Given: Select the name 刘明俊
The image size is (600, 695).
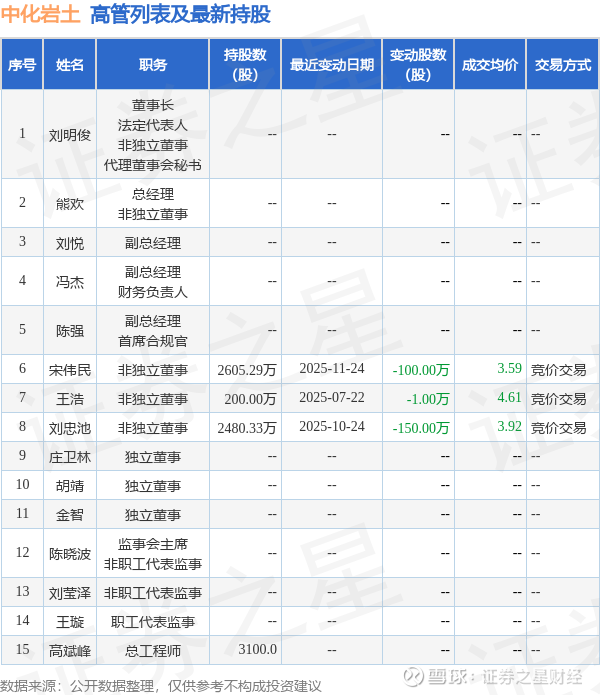Looking at the screenshot, I should pos(70,135).
